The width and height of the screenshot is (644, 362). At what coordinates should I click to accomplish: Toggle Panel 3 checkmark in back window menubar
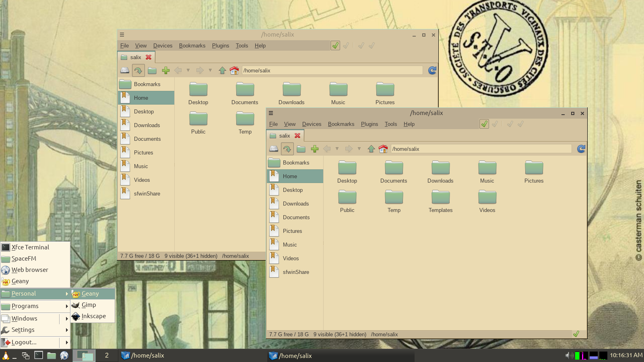pyautogui.click(x=361, y=45)
